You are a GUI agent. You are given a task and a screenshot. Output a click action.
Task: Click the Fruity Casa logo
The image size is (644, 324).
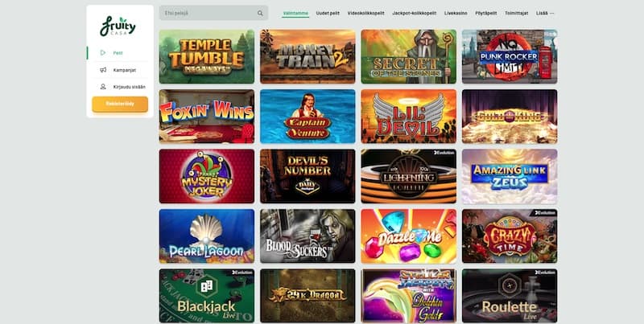tap(118, 27)
